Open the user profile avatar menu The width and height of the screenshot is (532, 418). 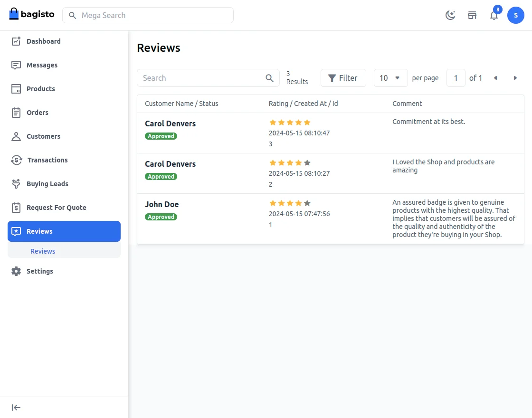click(516, 15)
